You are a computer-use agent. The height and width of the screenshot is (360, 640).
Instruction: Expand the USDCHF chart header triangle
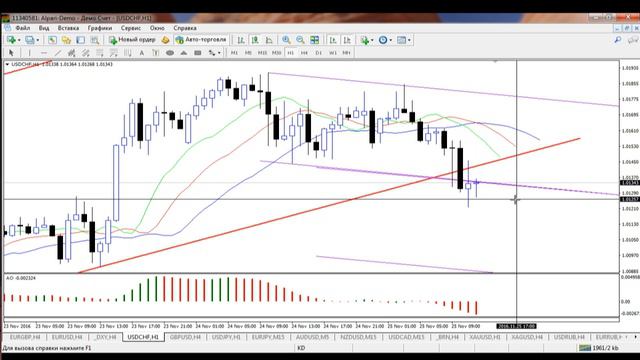pos(7,64)
